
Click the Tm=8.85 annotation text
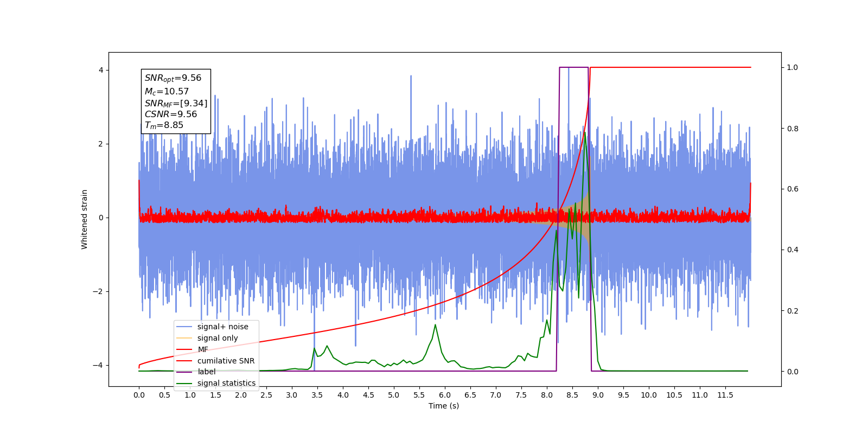pyautogui.click(x=164, y=125)
